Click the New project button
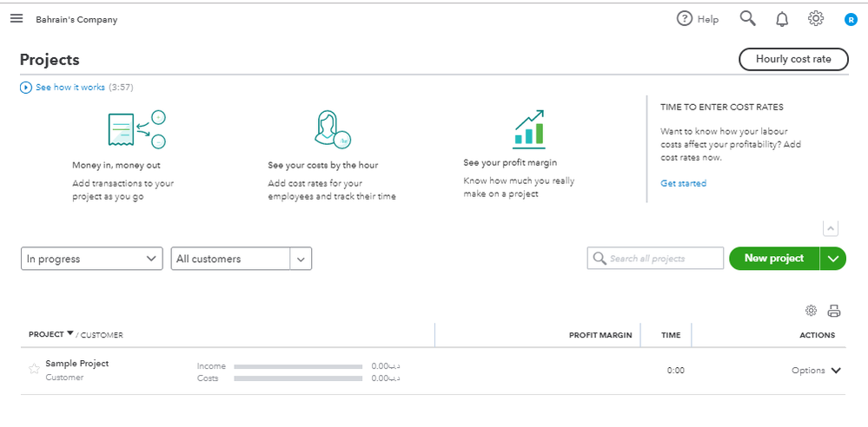This screenshot has height=427, width=868. (x=773, y=259)
